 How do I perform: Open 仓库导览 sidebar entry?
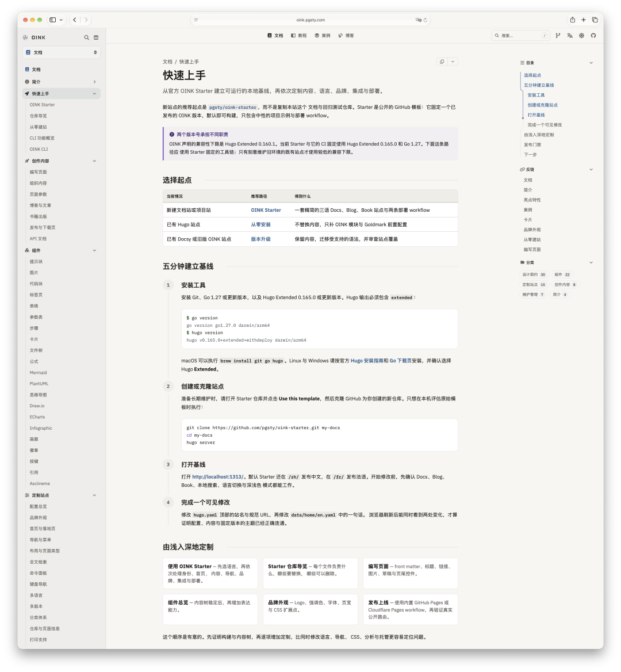click(x=38, y=116)
